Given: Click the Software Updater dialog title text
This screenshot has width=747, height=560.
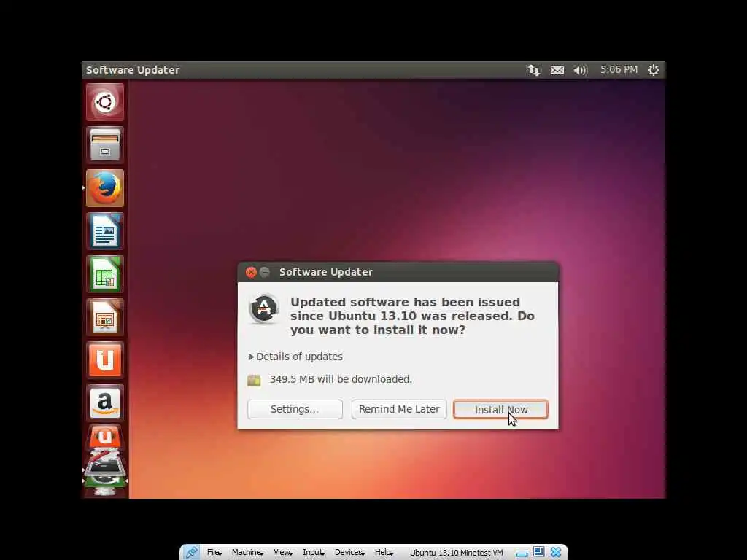Looking at the screenshot, I should [x=326, y=272].
